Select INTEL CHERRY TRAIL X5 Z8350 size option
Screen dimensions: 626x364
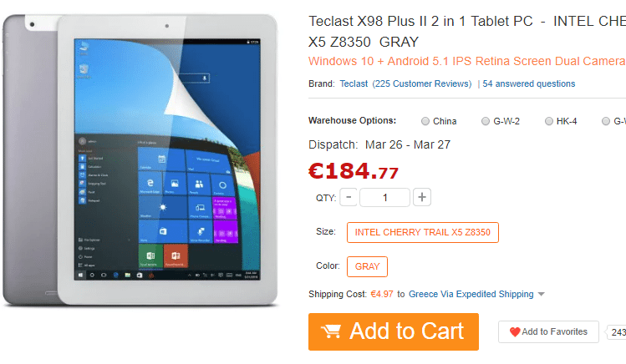pos(423,232)
